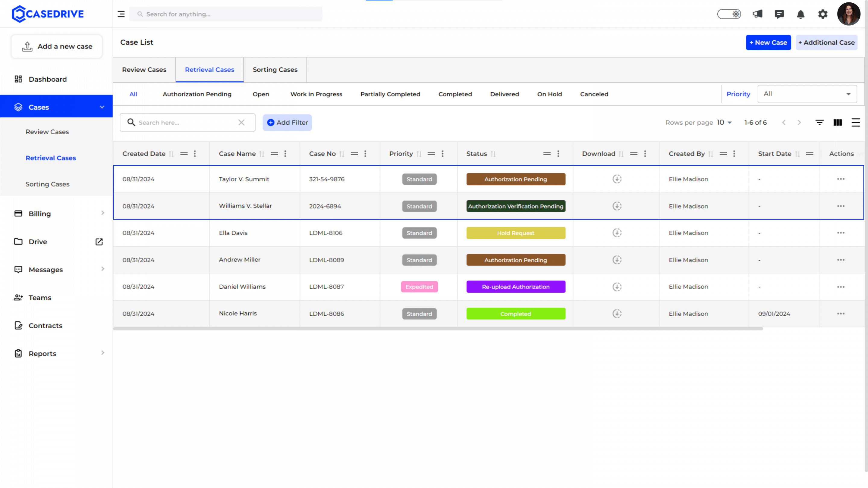The image size is (868, 488).
Task: Click the horizontal table scrollbar
Action: pyautogui.click(x=438, y=329)
